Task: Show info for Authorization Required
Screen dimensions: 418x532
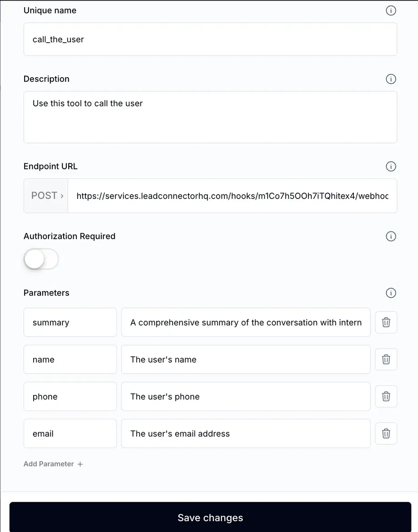Action: coord(391,236)
